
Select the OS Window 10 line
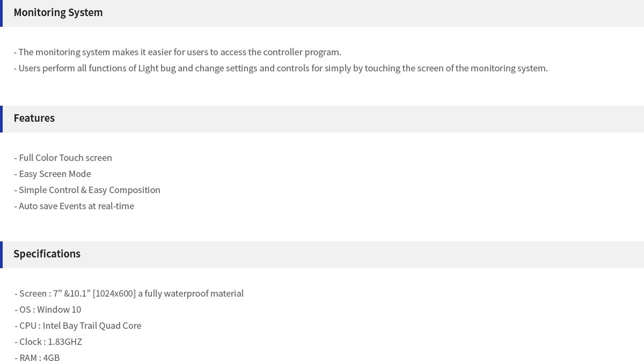coord(48,310)
